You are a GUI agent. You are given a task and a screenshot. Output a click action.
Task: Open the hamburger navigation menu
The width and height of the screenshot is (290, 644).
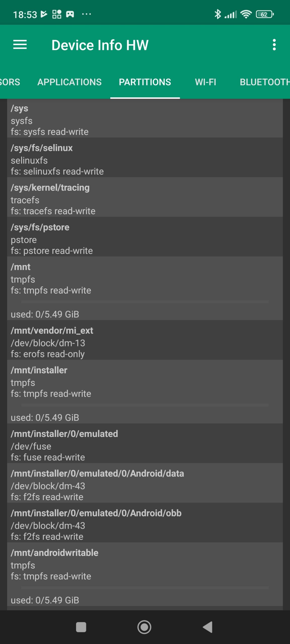click(x=20, y=45)
